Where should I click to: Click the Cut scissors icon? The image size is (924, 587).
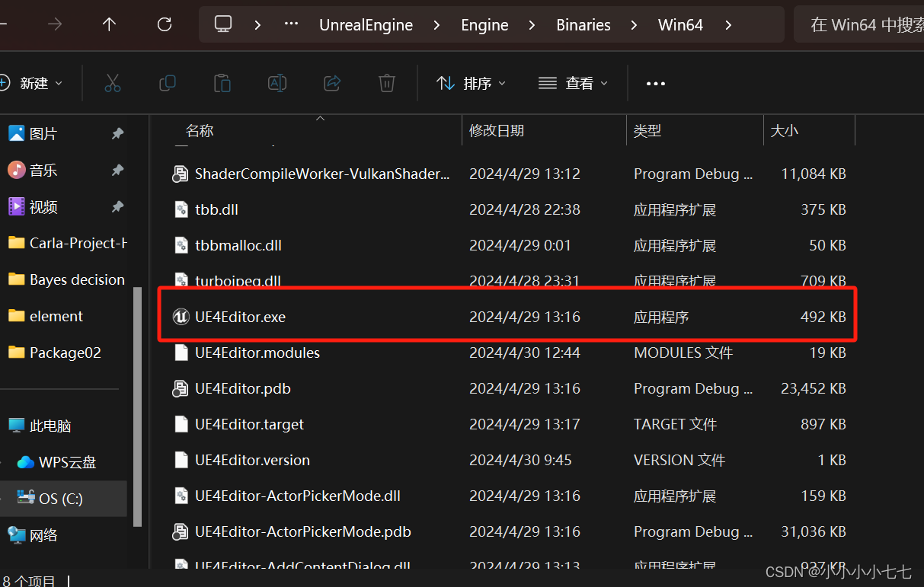pyautogui.click(x=113, y=83)
